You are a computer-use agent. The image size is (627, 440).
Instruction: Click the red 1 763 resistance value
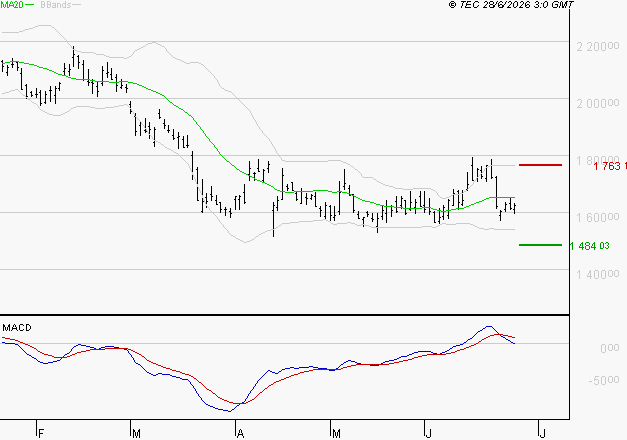[610, 166]
